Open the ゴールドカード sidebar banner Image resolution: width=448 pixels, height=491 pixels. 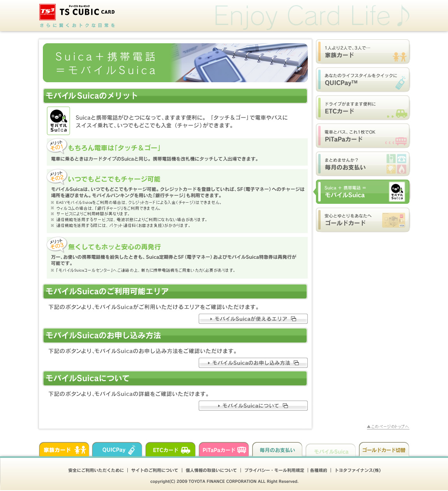tap(362, 220)
